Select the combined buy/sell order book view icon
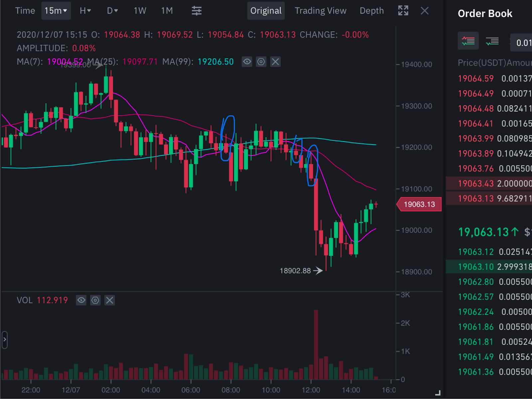The image size is (532, 399). [468, 41]
